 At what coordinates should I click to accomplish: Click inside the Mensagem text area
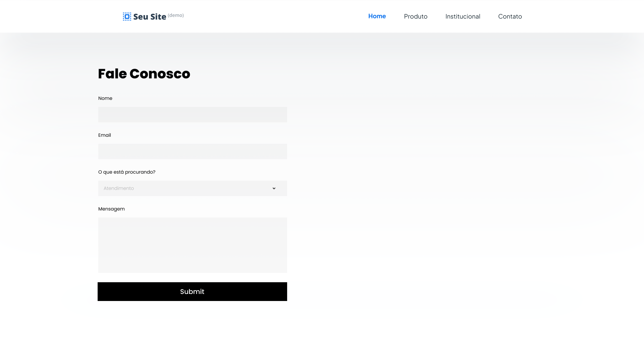click(x=193, y=245)
